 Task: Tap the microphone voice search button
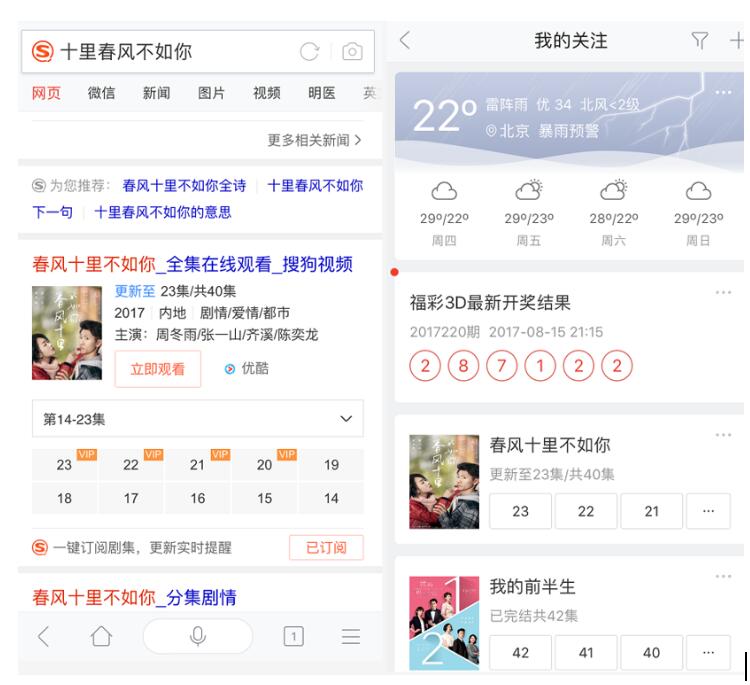198,636
